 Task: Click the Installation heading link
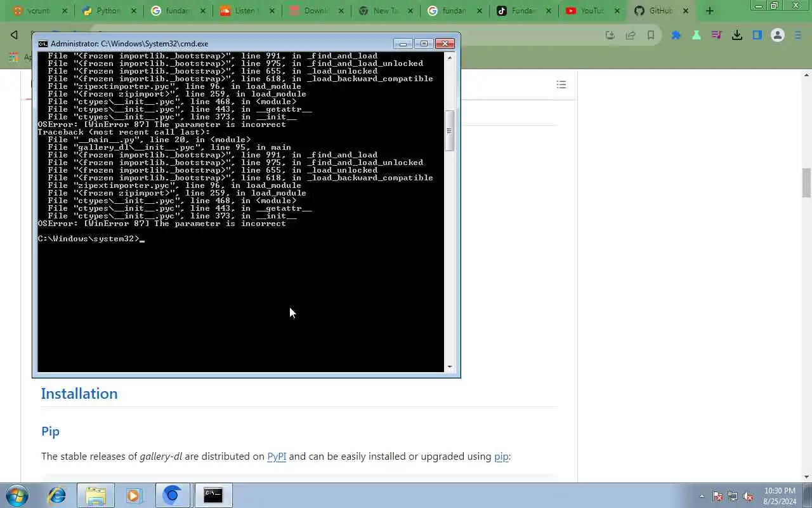[79, 394]
